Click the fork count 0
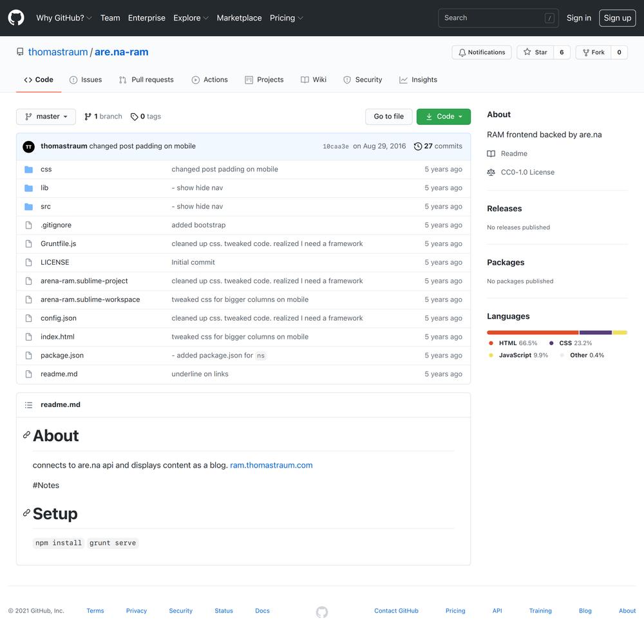 click(619, 52)
